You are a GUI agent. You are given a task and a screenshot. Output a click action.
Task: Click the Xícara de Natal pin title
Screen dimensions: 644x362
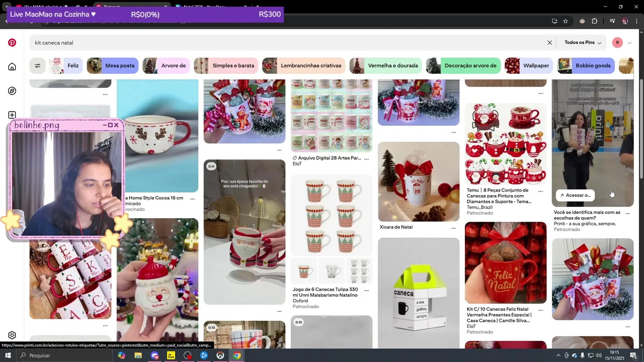point(396,227)
